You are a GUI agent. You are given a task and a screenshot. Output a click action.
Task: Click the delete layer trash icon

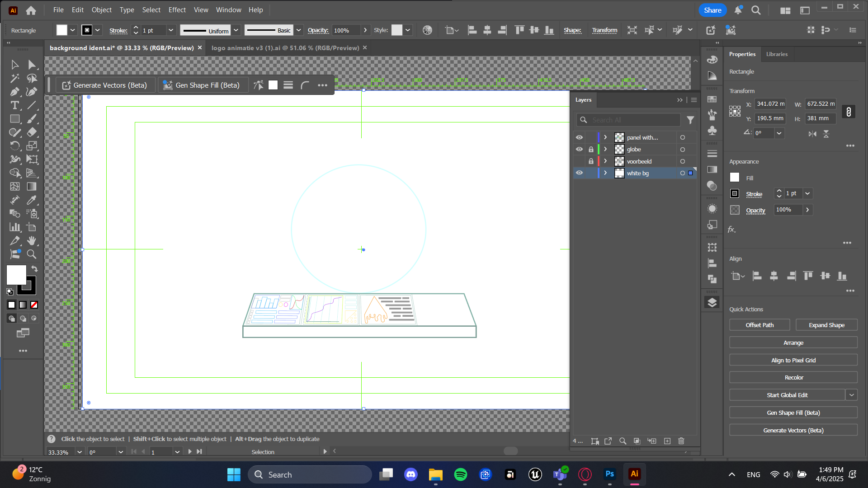pos(681,441)
